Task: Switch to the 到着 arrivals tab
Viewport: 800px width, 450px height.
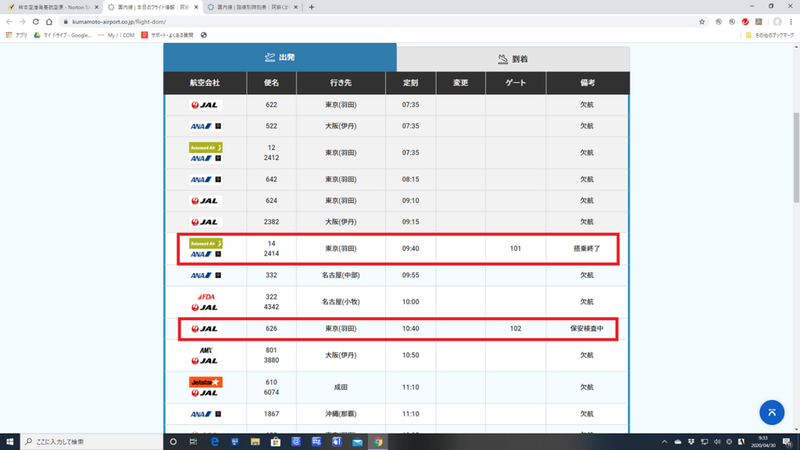Action: coord(513,59)
